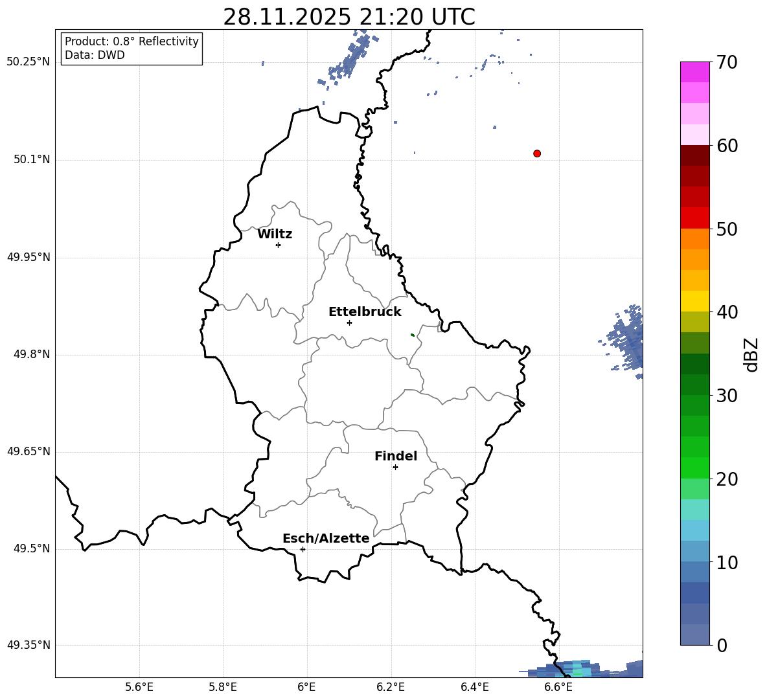Click the Ettelbruck station cross marker
This screenshot has width=767, height=700.
[x=349, y=322]
